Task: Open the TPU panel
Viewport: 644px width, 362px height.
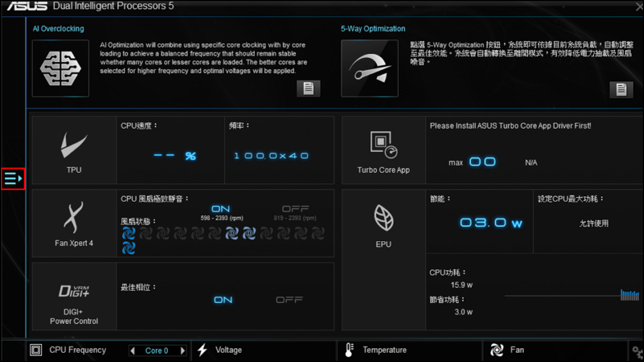Action: point(74,150)
